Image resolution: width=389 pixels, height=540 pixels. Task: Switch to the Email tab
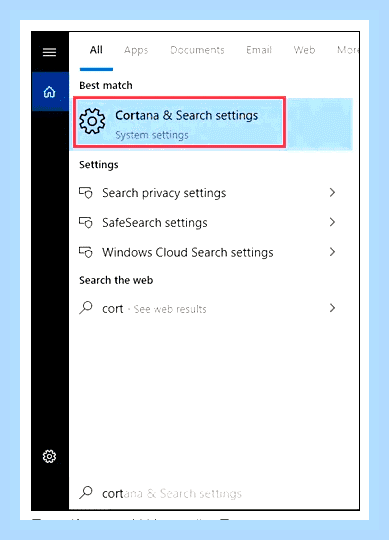[x=259, y=50]
